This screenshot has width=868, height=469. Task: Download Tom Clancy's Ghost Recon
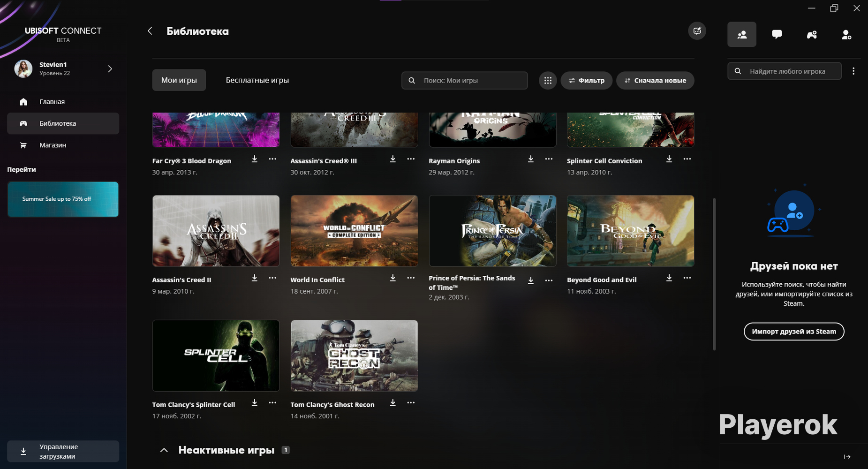(x=393, y=403)
